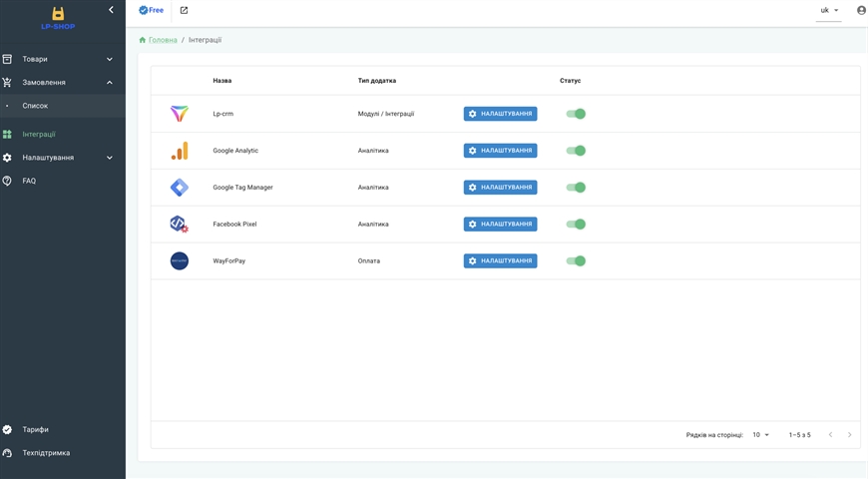Click the WayForPay round logo icon
This screenshot has width=868, height=479.
(x=180, y=261)
